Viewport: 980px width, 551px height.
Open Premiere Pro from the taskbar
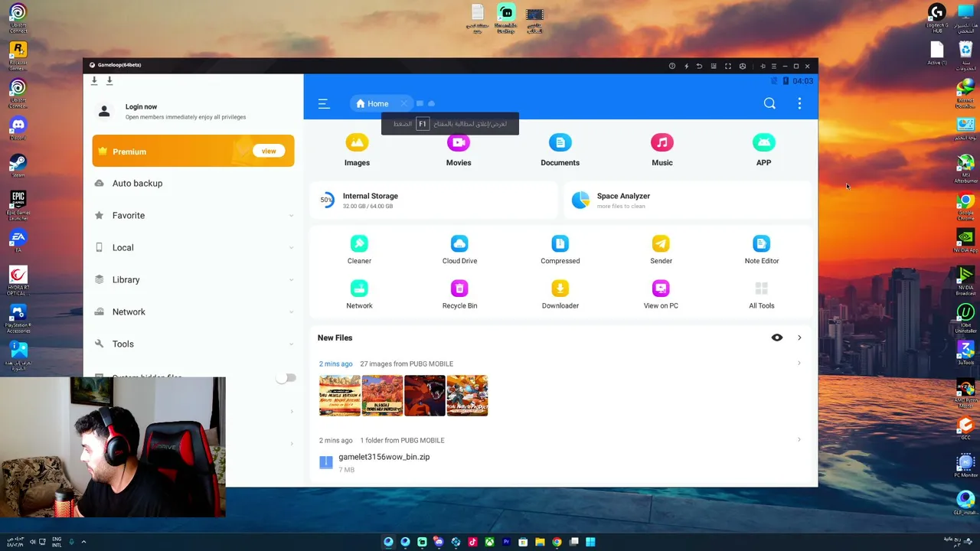(x=506, y=542)
